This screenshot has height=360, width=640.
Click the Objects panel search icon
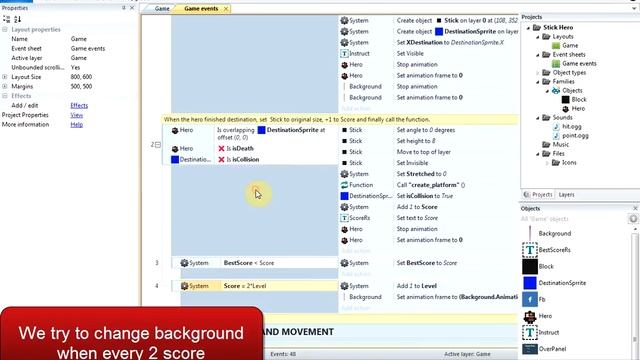[x=633, y=219]
